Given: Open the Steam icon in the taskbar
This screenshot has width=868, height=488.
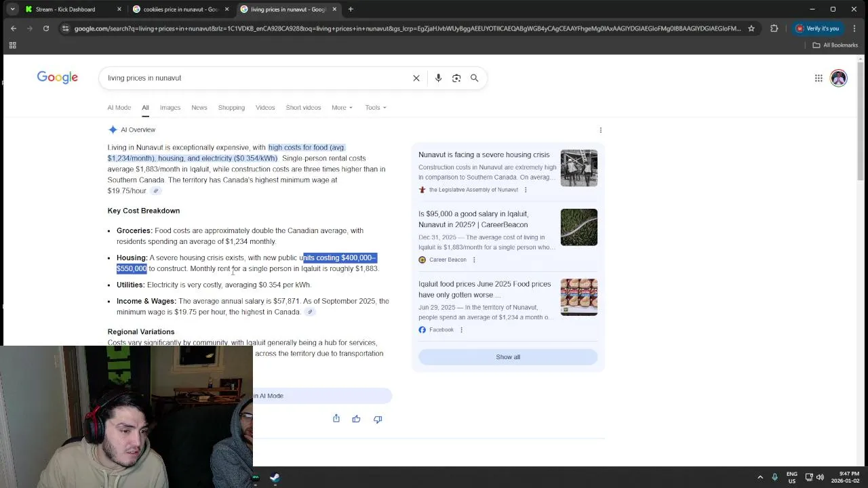Looking at the screenshot, I should pyautogui.click(x=275, y=478).
